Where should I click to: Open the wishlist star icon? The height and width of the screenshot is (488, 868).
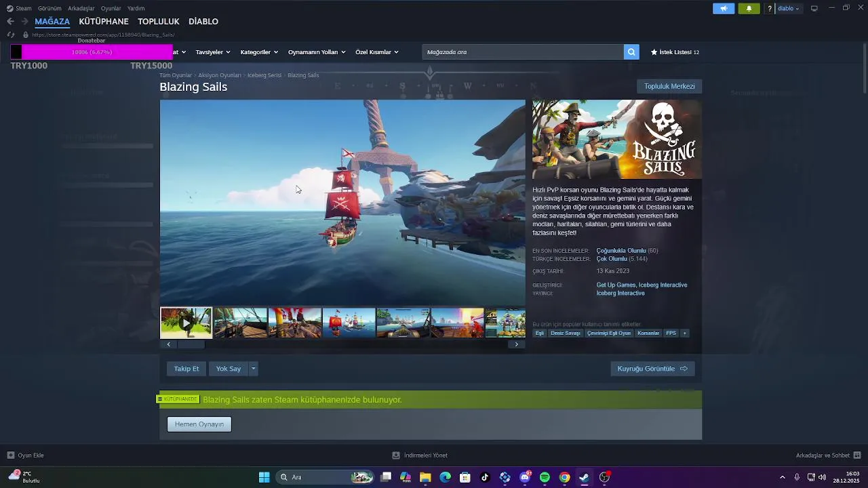654,52
